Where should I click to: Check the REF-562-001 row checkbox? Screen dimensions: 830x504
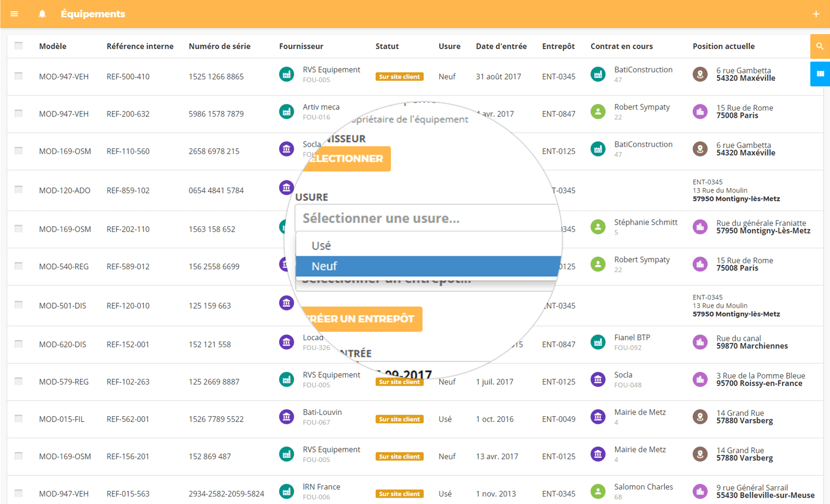[x=19, y=418]
